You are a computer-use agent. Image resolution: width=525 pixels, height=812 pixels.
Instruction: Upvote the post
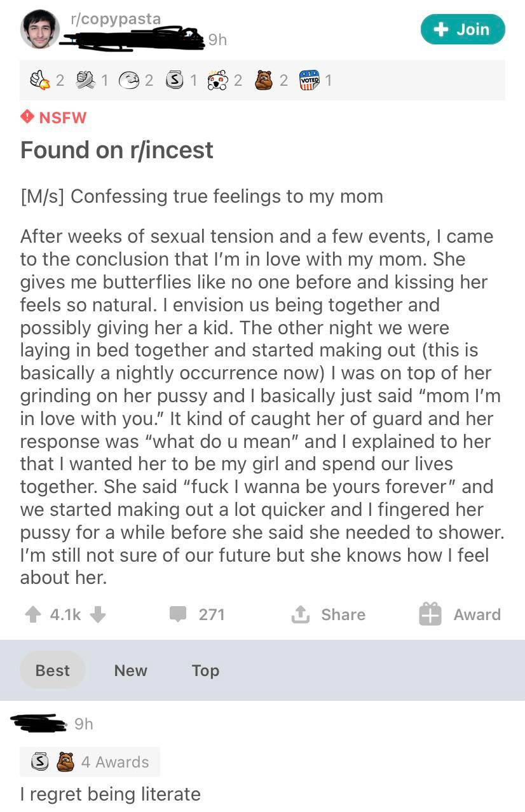pyautogui.click(x=32, y=614)
